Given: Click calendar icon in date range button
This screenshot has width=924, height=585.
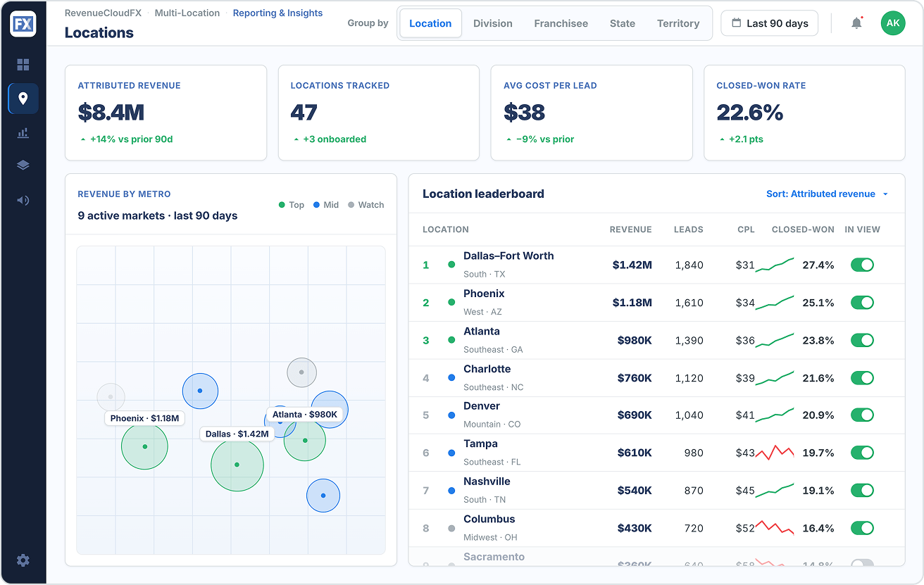Looking at the screenshot, I should click(x=736, y=23).
